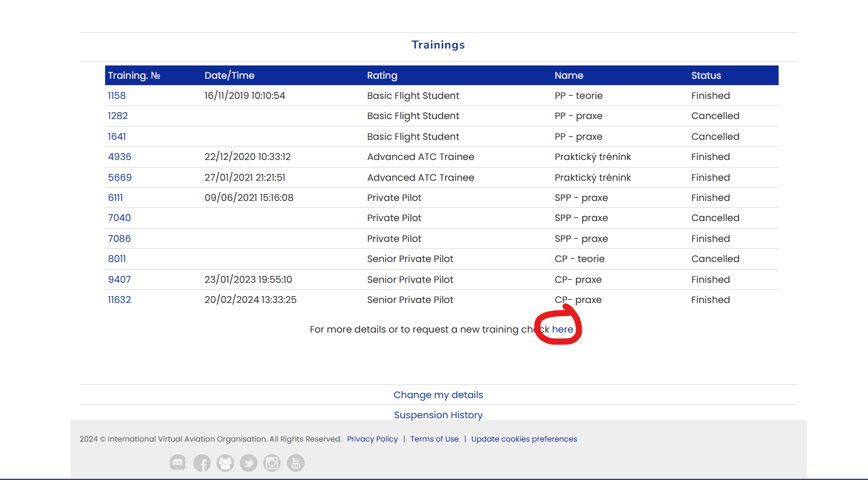Viewport: 868px width, 480px height.
Task: Click 'Senior Private Pilot' in row 8011
Action: click(x=410, y=259)
